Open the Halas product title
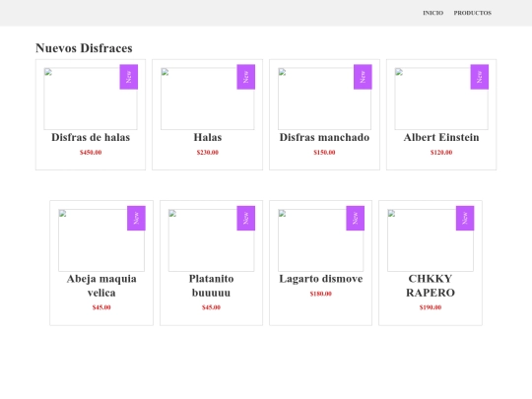This screenshot has width=532, height=399. pyautogui.click(x=208, y=137)
